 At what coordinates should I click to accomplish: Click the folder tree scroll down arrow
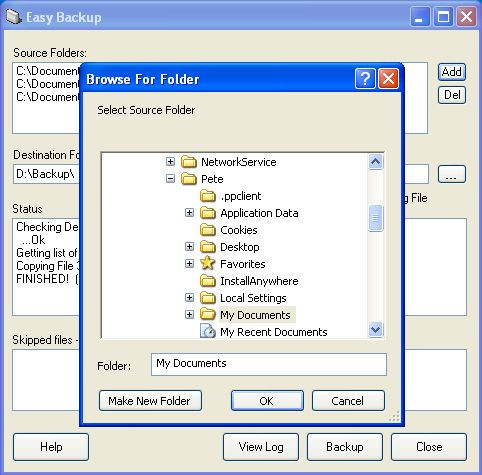375,330
